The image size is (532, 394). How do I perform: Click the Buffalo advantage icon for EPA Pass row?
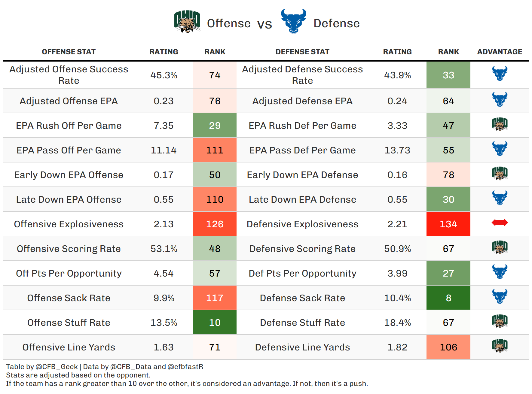coord(500,149)
